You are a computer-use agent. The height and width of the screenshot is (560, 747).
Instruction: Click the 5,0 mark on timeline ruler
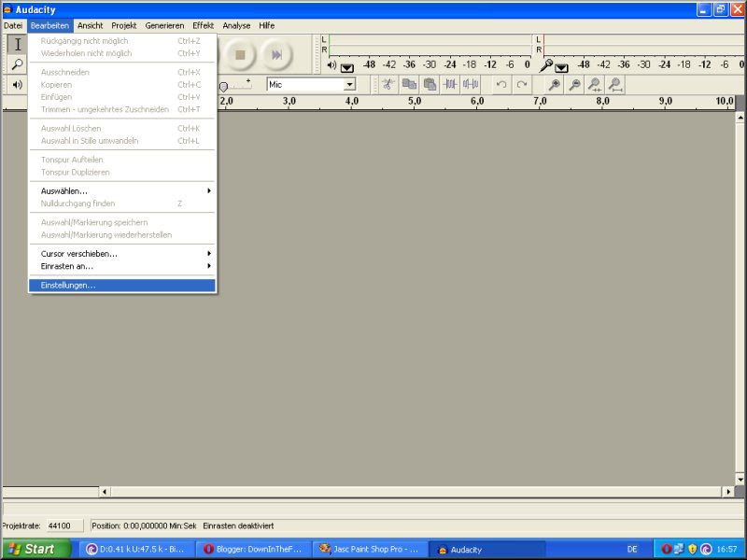[415, 101]
